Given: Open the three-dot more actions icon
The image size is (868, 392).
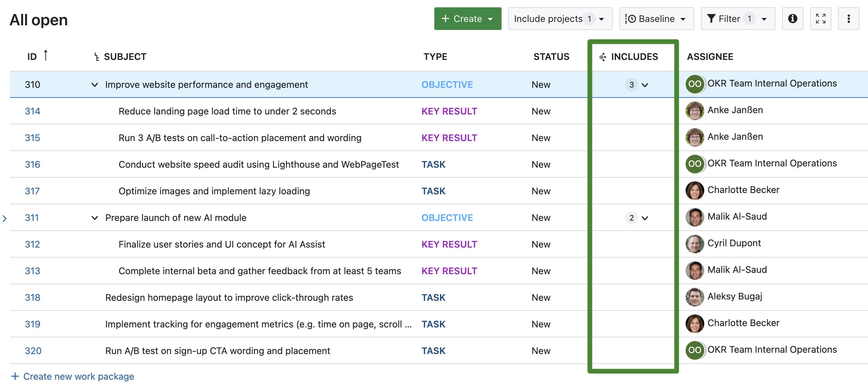Looking at the screenshot, I should pyautogui.click(x=848, y=19).
